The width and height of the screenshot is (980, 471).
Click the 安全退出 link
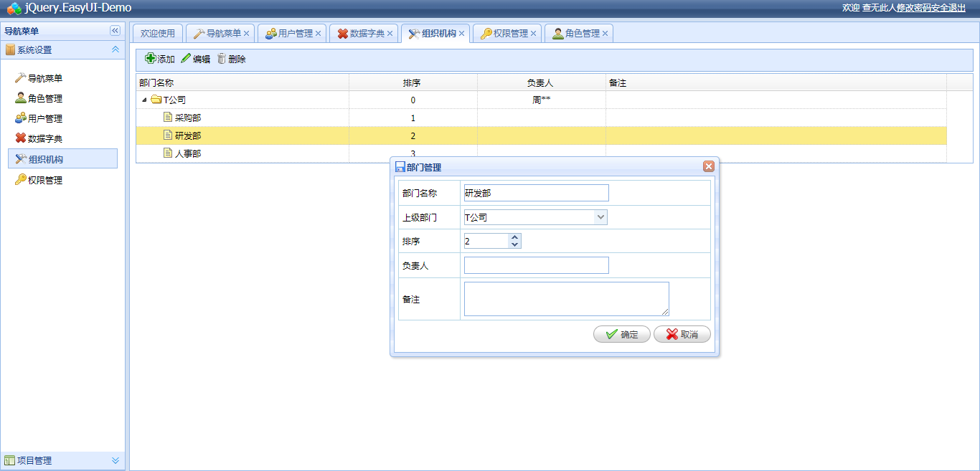(x=948, y=7)
